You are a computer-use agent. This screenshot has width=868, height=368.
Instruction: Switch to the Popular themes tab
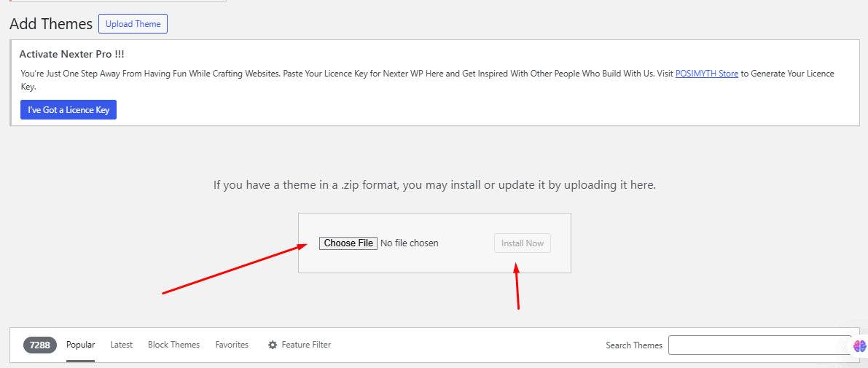click(x=80, y=345)
